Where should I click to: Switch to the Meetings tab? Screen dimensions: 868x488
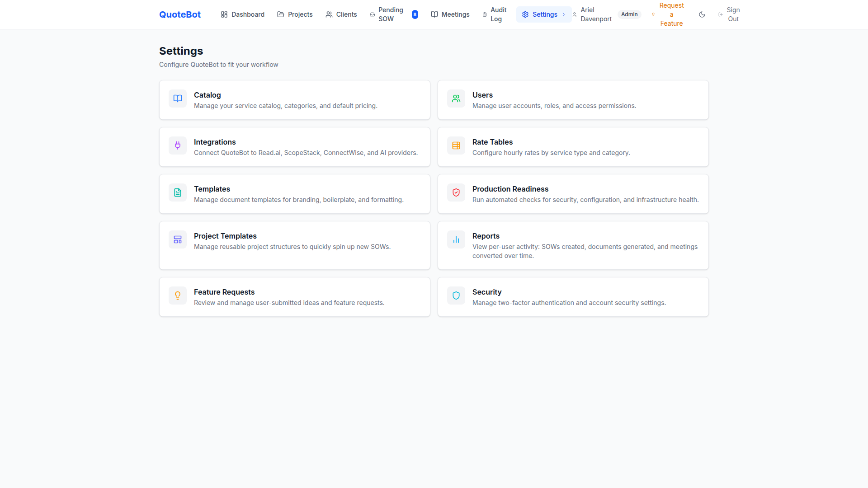pyautogui.click(x=450, y=14)
